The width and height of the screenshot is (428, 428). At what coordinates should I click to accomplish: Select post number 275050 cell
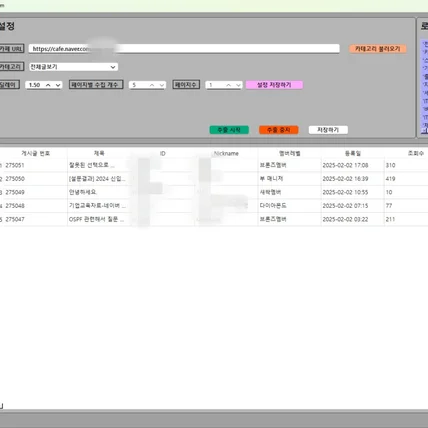tap(35, 179)
